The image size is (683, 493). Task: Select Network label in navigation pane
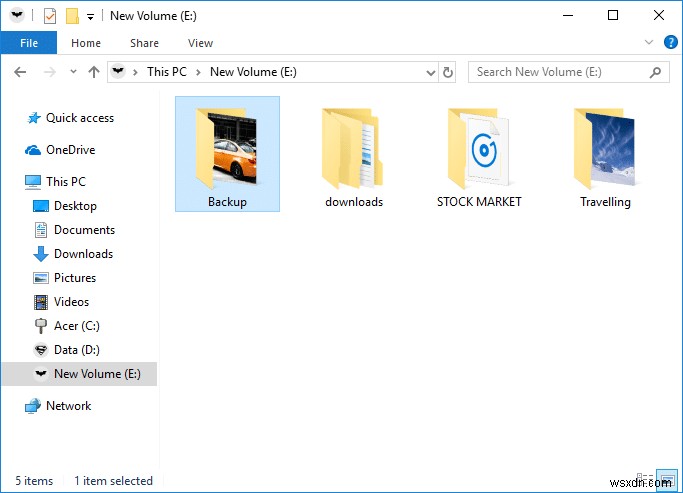[68, 406]
